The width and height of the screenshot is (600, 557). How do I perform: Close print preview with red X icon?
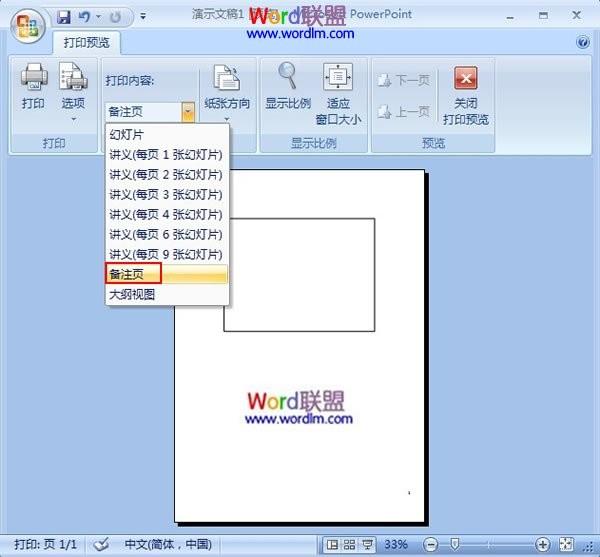[466, 78]
